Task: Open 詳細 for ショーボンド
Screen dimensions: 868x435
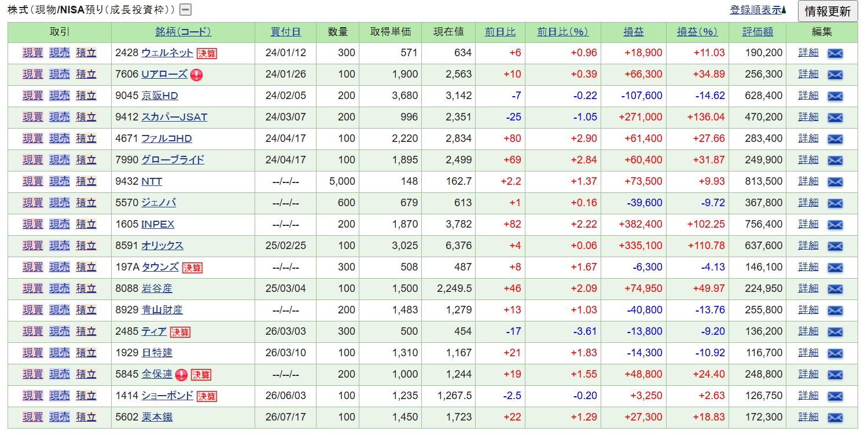Action: pos(808,396)
